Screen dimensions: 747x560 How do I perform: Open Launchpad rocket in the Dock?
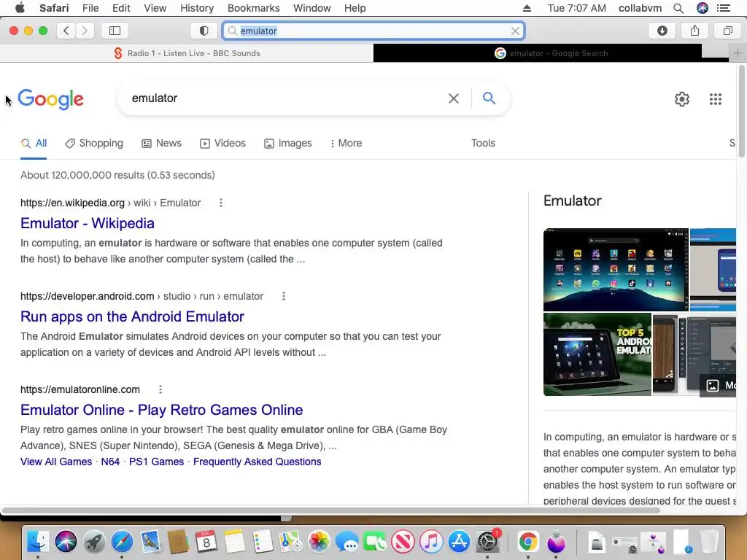click(x=94, y=542)
